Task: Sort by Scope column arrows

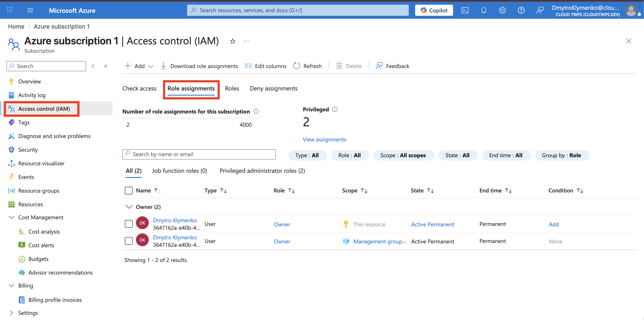Action: point(364,190)
